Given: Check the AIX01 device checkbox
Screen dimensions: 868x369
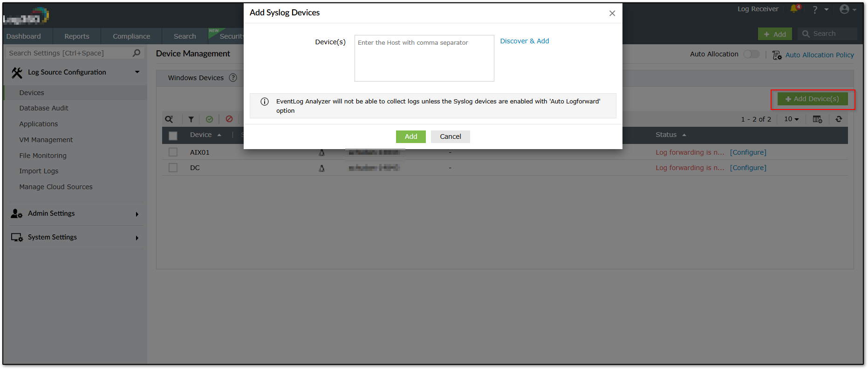Looking at the screenshot, I should click(173, 152).
